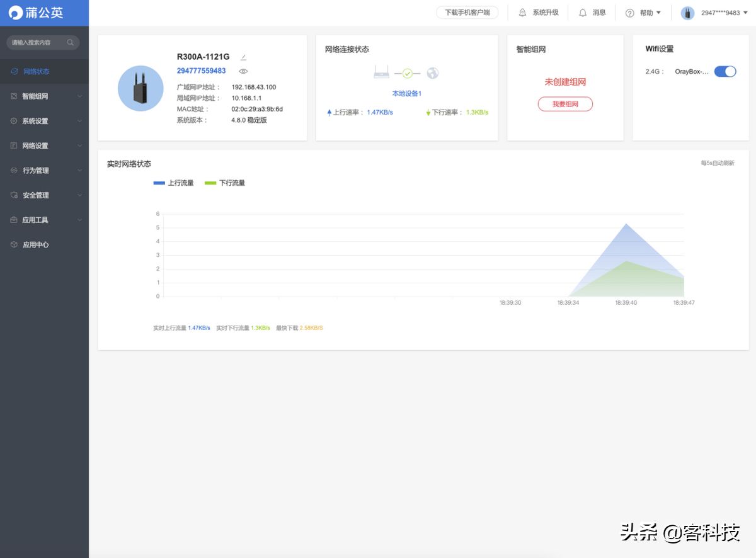
Task: Toggle the 下行流量 green legend swatch
Action: click(x=211, y=183)
